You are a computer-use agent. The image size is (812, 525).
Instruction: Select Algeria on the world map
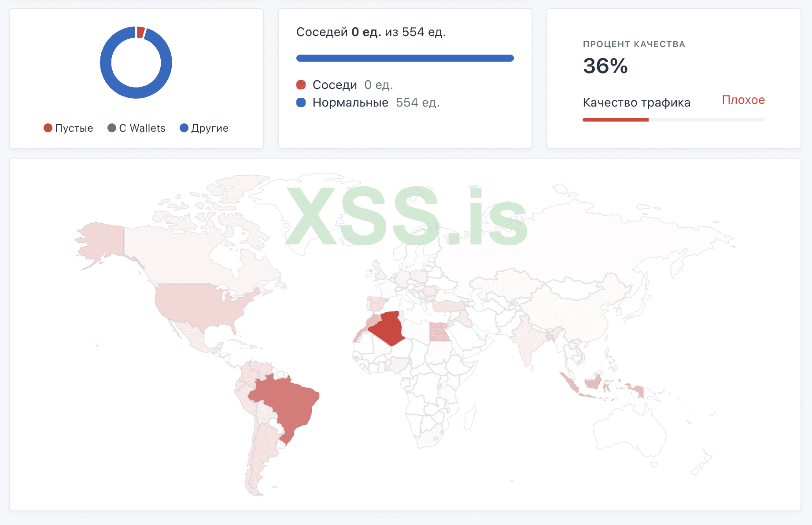coord(388,328)
